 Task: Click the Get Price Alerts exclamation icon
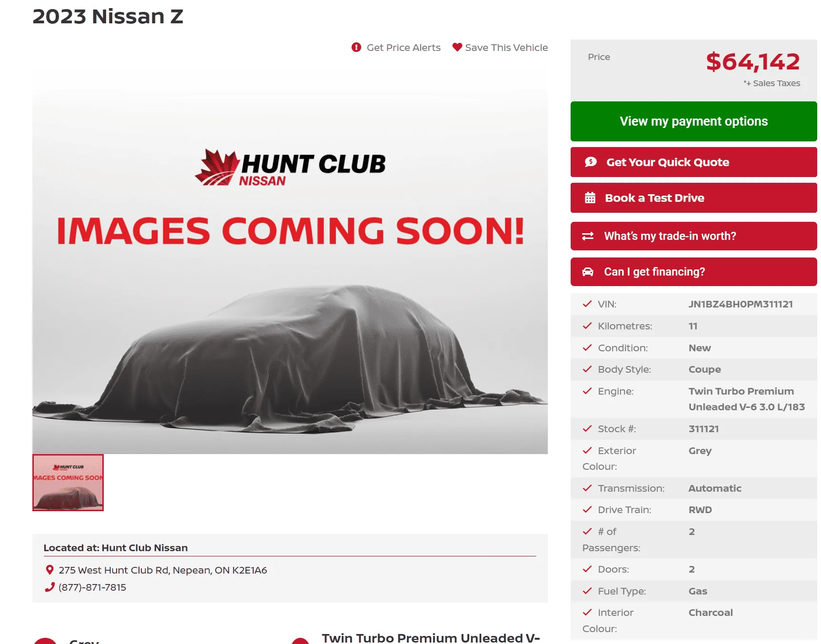tap(356, 47)
